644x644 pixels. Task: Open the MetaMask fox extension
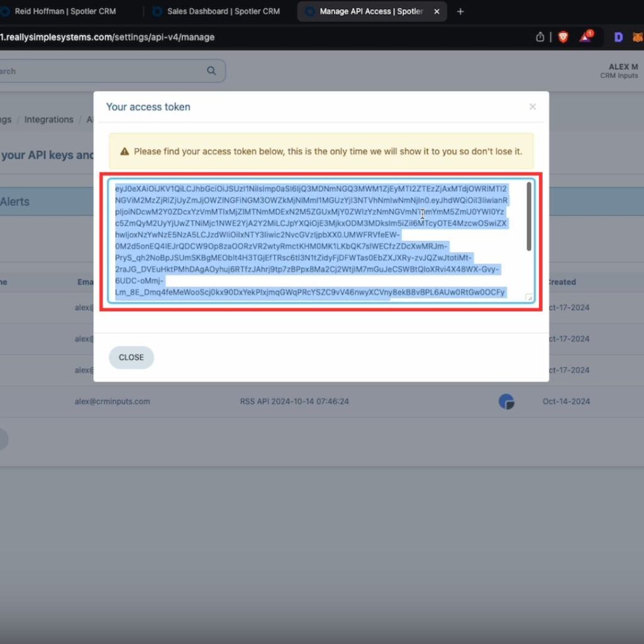click(638, 37)
